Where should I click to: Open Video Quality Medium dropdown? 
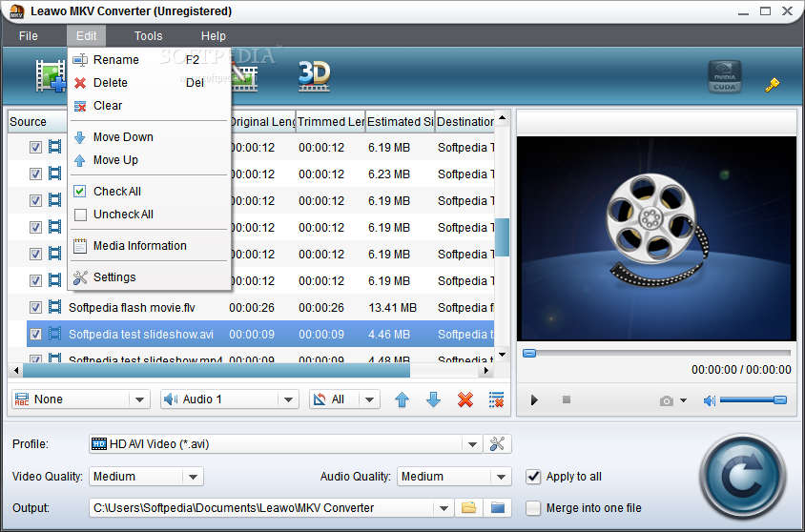click(146, 477)
